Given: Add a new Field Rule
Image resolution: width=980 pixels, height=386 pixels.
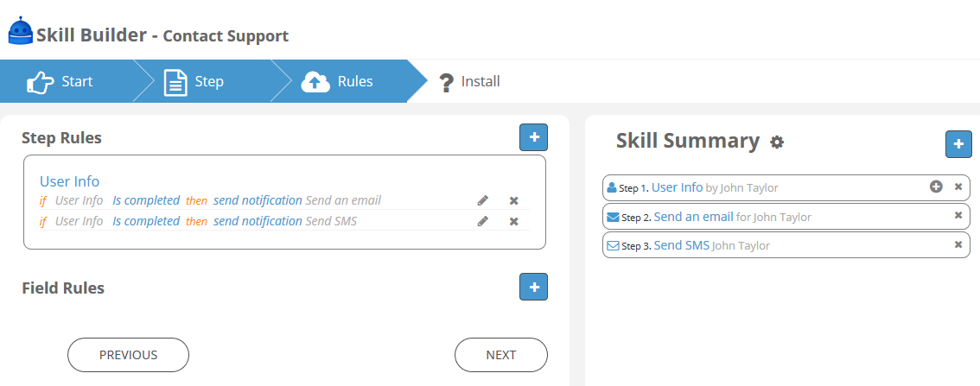Looking at the screenshot, I should click(x=534, y=287).
